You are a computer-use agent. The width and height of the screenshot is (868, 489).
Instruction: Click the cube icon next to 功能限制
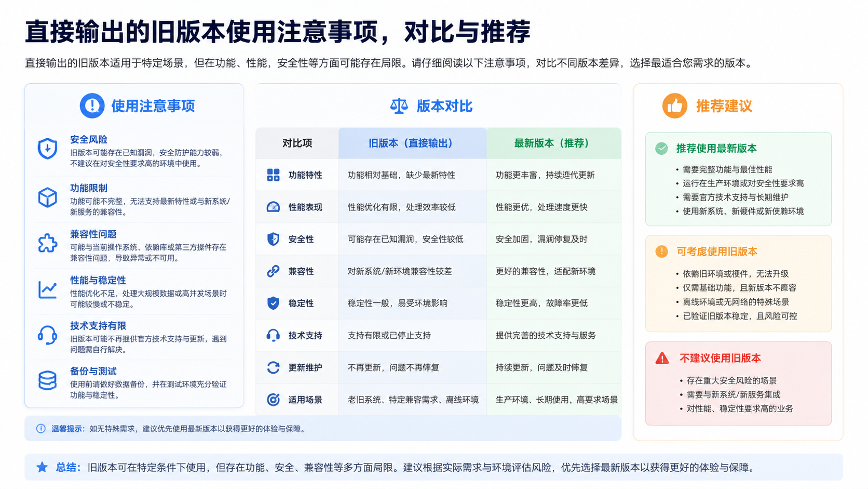tap(47, 197)
